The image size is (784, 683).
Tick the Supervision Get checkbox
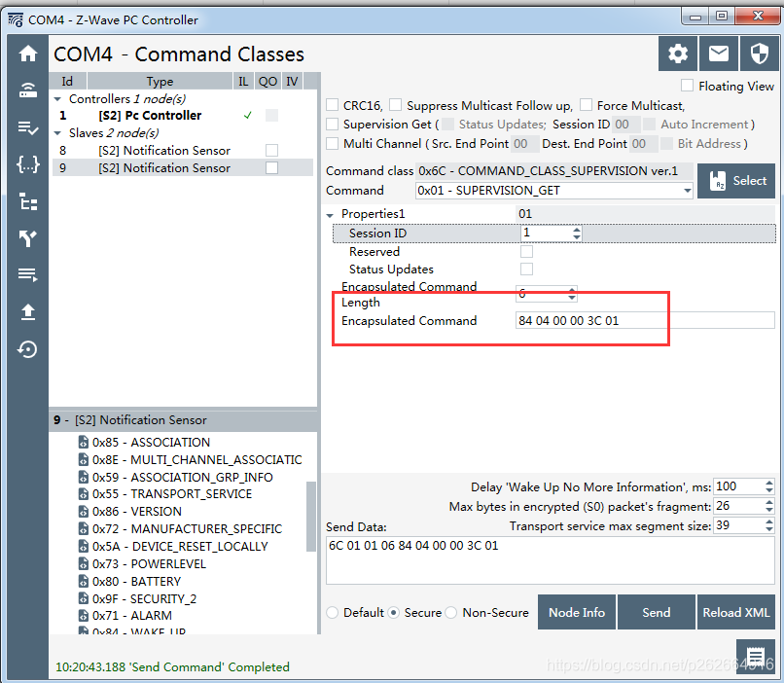pyautogui.click(x=332, y=124)
